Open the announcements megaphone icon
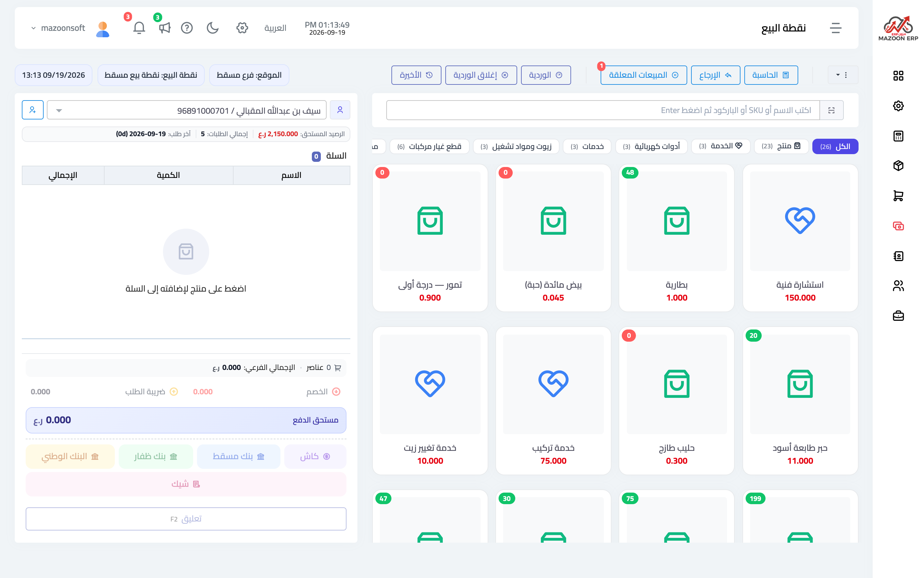The height and width of the screenshot is (578, 924). point(165,28)
